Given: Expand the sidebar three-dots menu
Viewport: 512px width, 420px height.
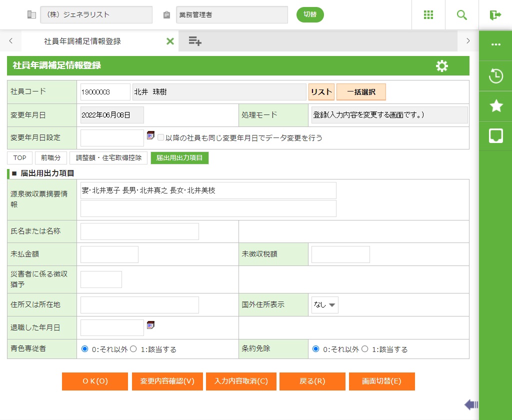Looking at the screenshot, I should [x=495, y=44].
